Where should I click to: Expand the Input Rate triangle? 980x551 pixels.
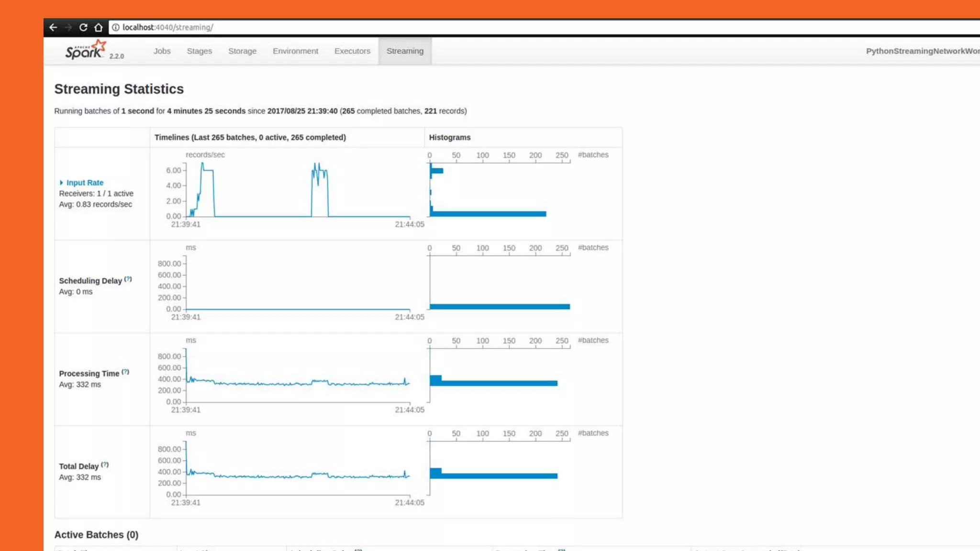(x=61, y=183)
